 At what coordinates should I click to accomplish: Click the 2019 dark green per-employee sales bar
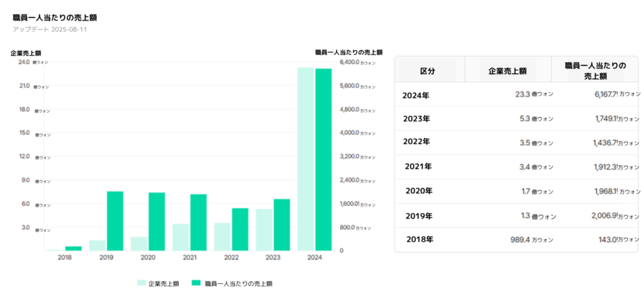(x=115, y=220)
